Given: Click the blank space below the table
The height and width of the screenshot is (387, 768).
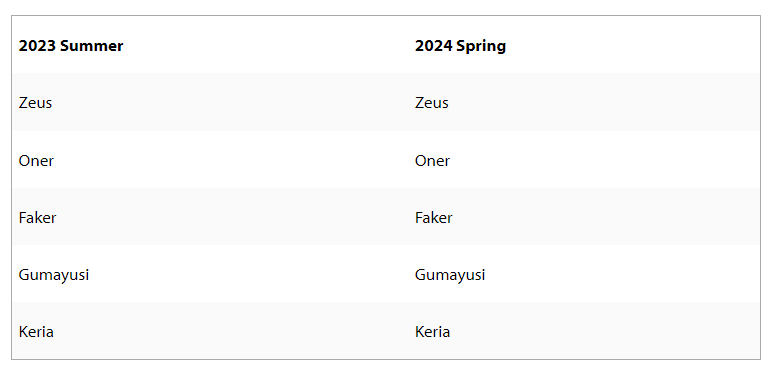Looking at the screenshot, I should tap(384, 374).
